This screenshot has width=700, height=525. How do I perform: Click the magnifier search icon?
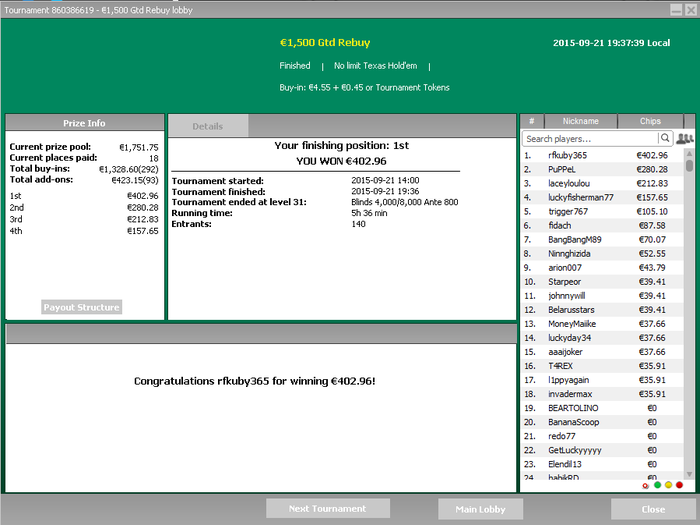pyautogui.click(x=665, y=139)
